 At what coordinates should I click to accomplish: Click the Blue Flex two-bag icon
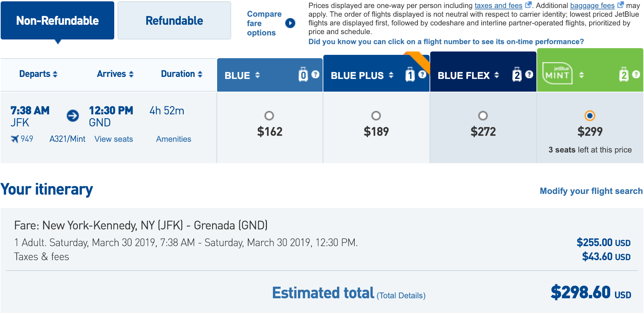[x=517, y=75]
